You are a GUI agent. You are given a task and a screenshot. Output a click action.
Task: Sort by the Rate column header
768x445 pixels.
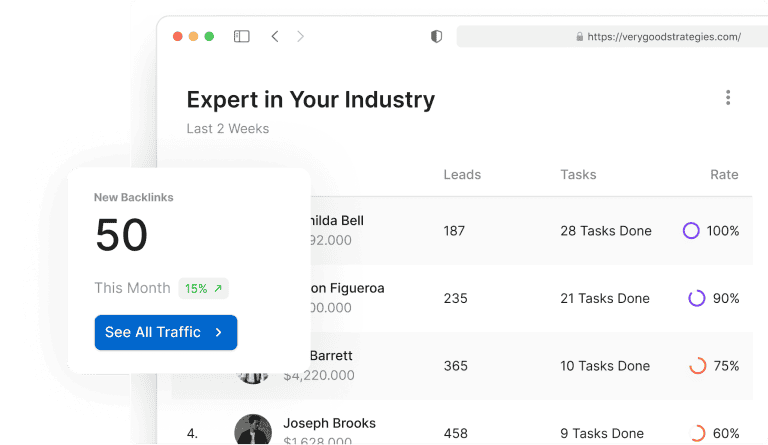point(724,175)
